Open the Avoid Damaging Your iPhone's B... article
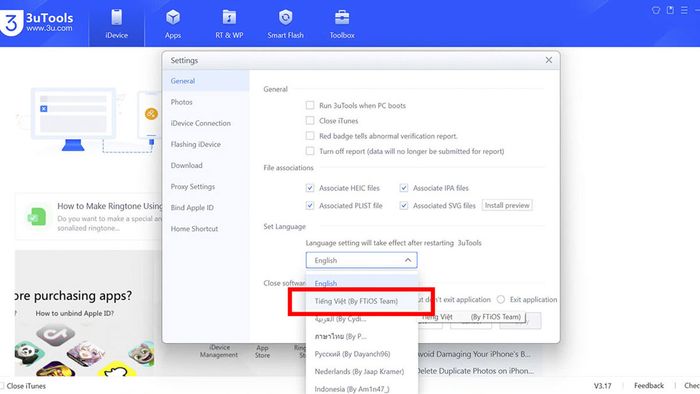700x394 pixels. tap(474, 354)
